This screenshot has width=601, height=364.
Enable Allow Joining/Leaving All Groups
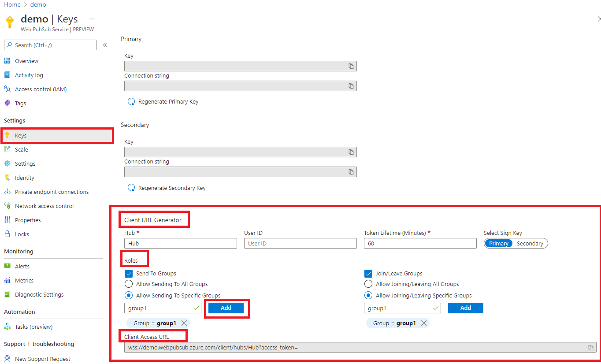(x=368, y=284)
